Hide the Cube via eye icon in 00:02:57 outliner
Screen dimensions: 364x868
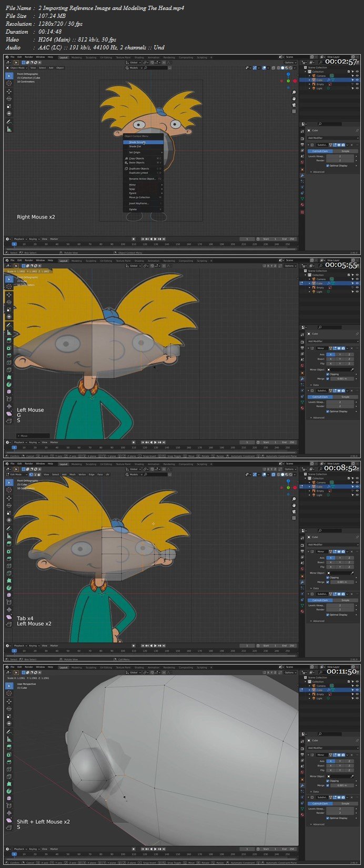click(357, 80)
